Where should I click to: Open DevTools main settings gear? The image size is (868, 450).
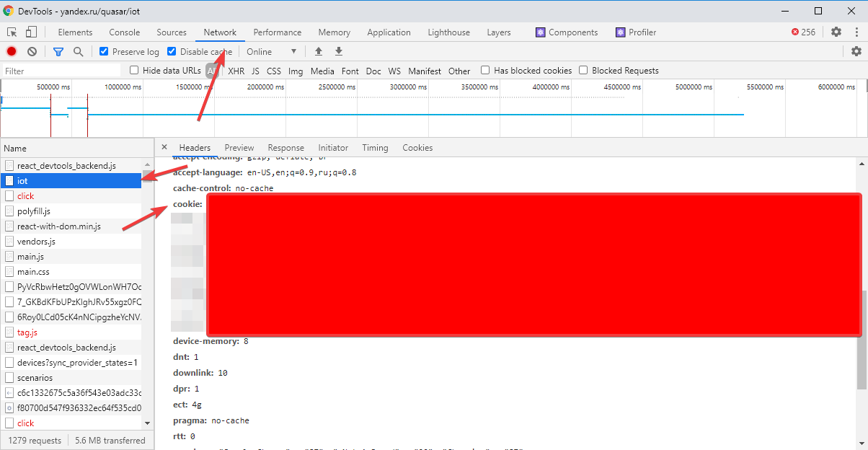click(836, 32)
